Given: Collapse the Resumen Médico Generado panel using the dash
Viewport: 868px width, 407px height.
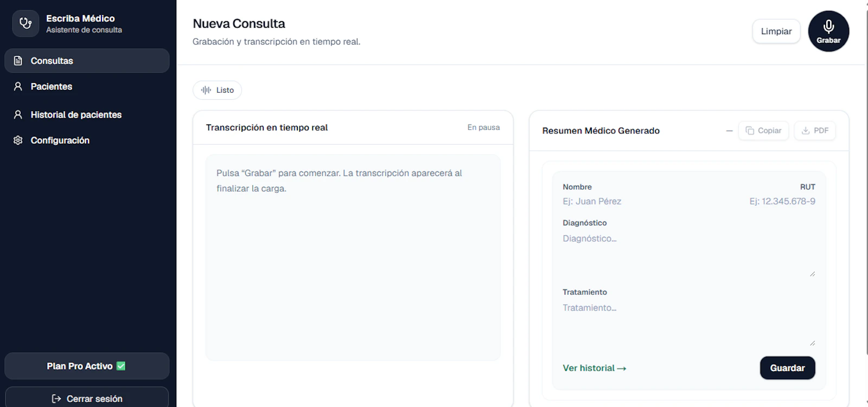Looking at the screenshot, I should 729,131.
